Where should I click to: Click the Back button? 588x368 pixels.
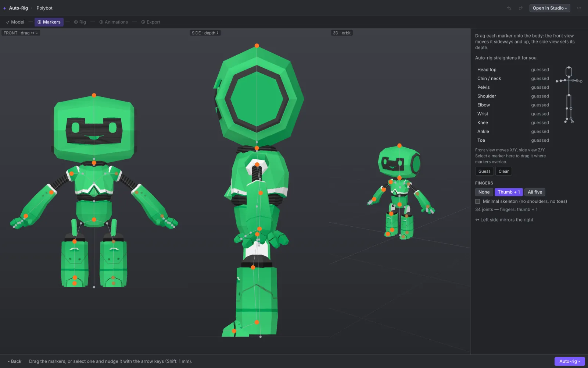click(x=15, y=361)
